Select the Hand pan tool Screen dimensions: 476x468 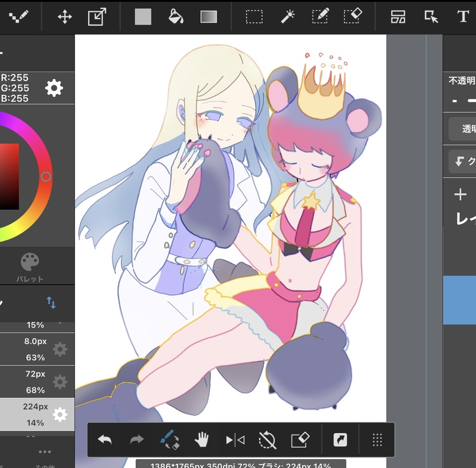[201, 440]
